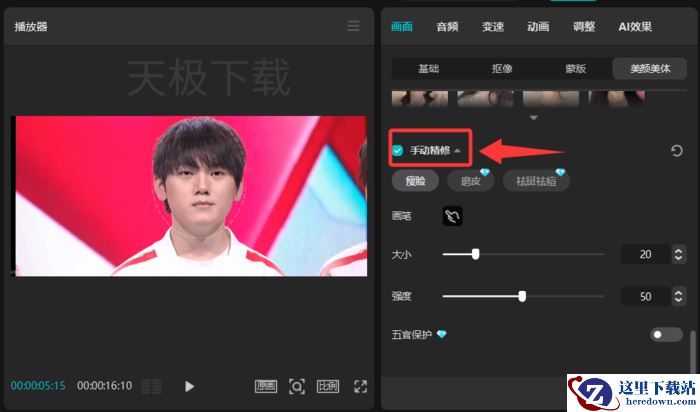Image resolution: width=700 pixels, height=412 pixels.
Task: Open the 动画 tab
Action: coord(538,27)
